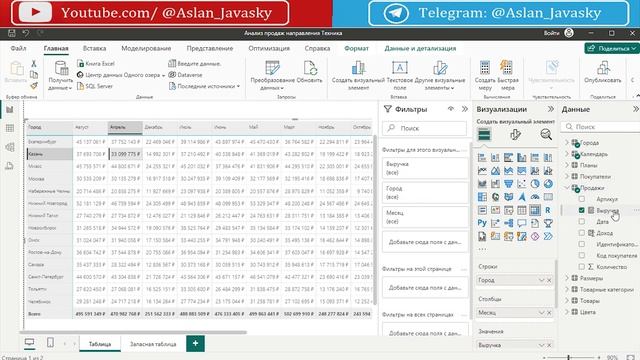Open the Запасная таблица page tab

click(x=153, y=344)
